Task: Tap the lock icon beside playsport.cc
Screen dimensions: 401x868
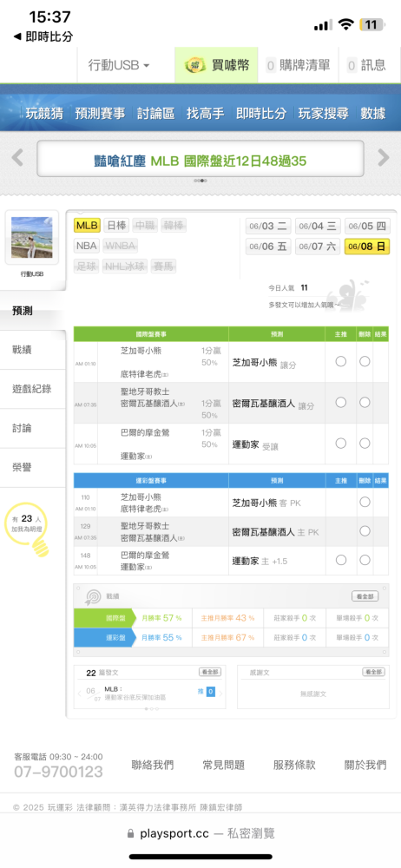Action: pyautogui.click(x=131, y=833)
